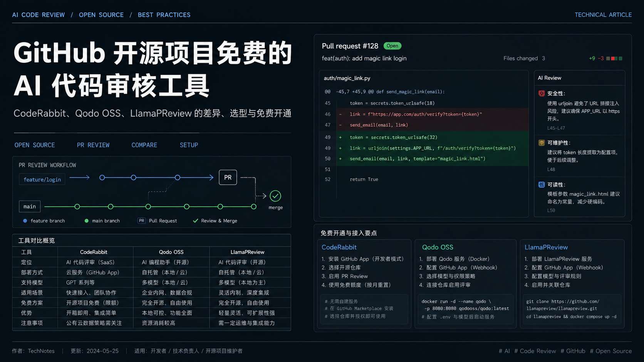Click the docker run qodo code snippet

tap(465, 309)
